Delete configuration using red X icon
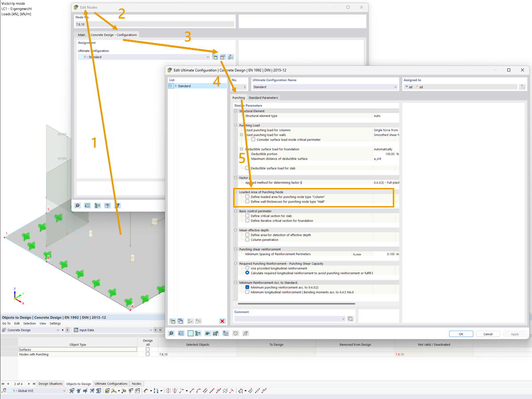Screen dimensions: 532x399 (222, 321)
